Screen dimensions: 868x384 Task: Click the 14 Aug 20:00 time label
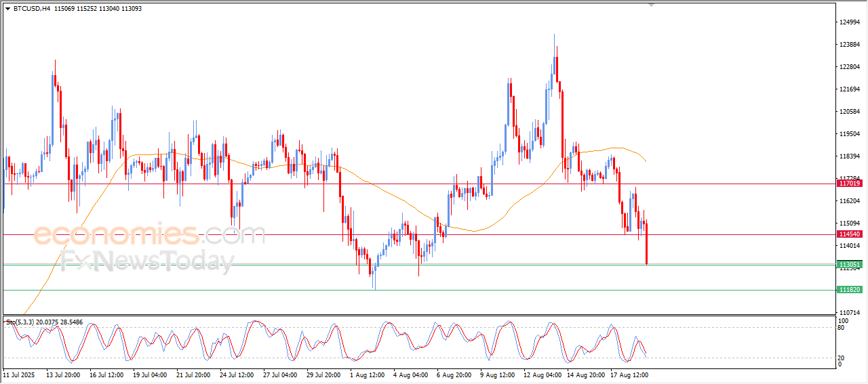(x=585, y=375)
